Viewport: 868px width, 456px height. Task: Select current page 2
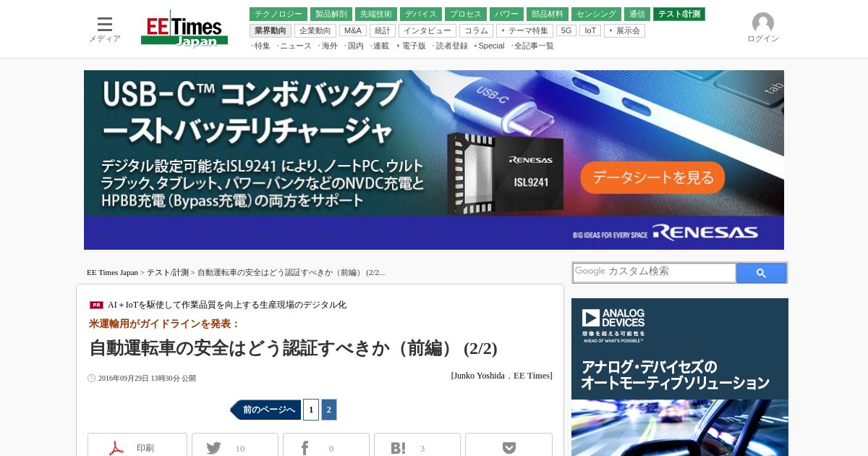tap(329, 410)
